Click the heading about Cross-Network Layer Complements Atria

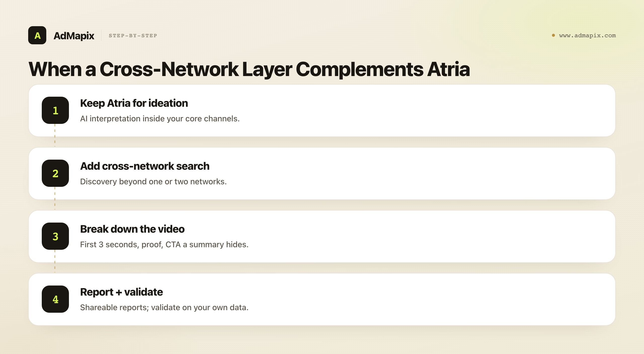249,69
